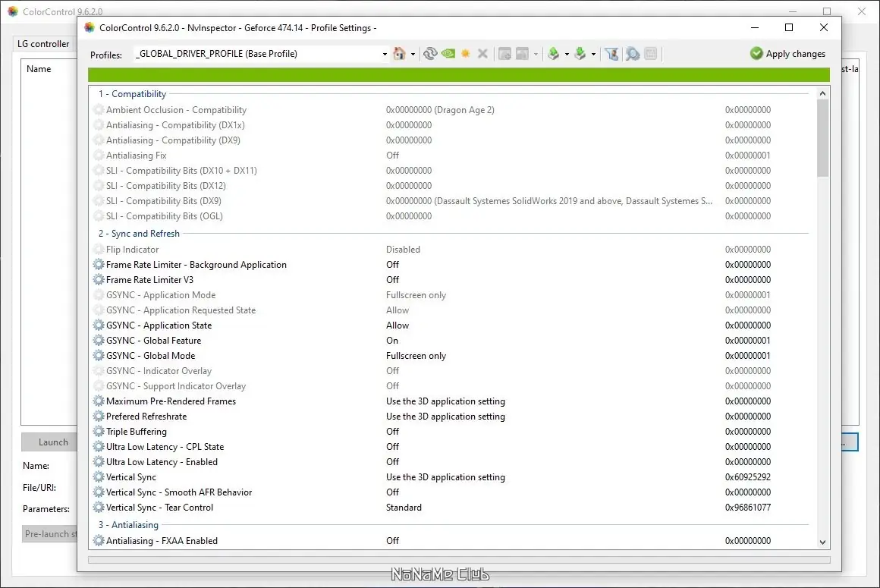Toggle the filter user-modified settings icon
Screen dimensions: 880x588
611,54
